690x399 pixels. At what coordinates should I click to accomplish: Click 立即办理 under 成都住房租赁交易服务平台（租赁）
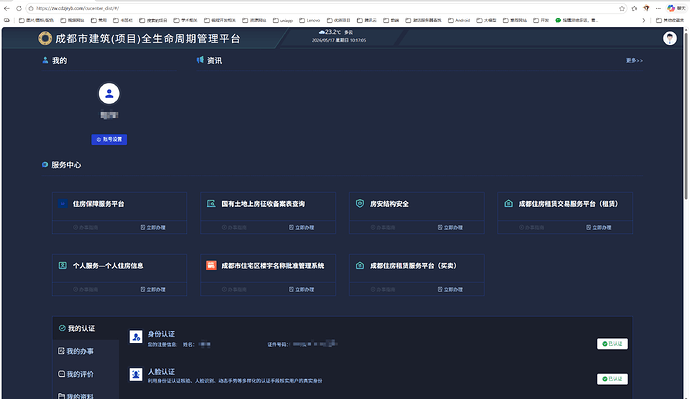[599, 227]
